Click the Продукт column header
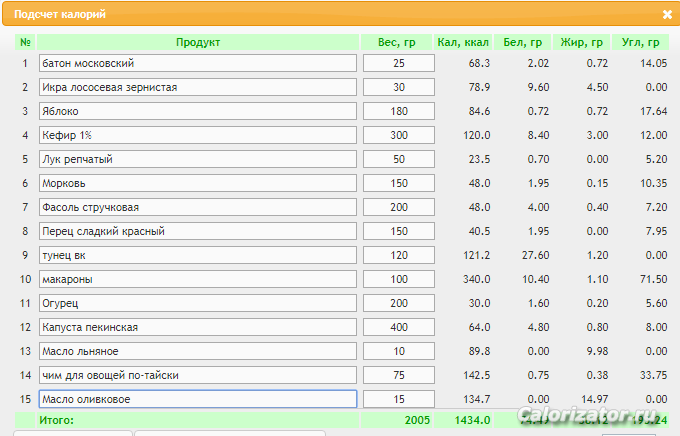 [198, 42]
